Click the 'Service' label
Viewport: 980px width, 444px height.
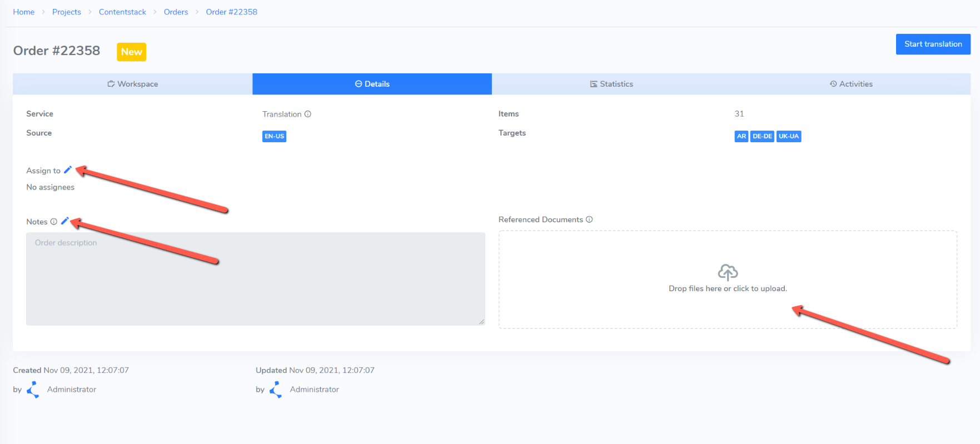(x=40, y=114)
